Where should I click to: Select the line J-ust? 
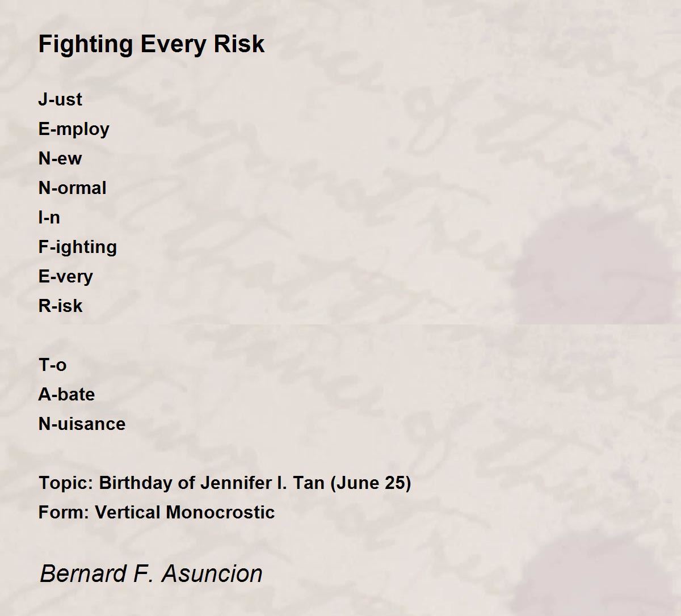(x=60, y=99)
